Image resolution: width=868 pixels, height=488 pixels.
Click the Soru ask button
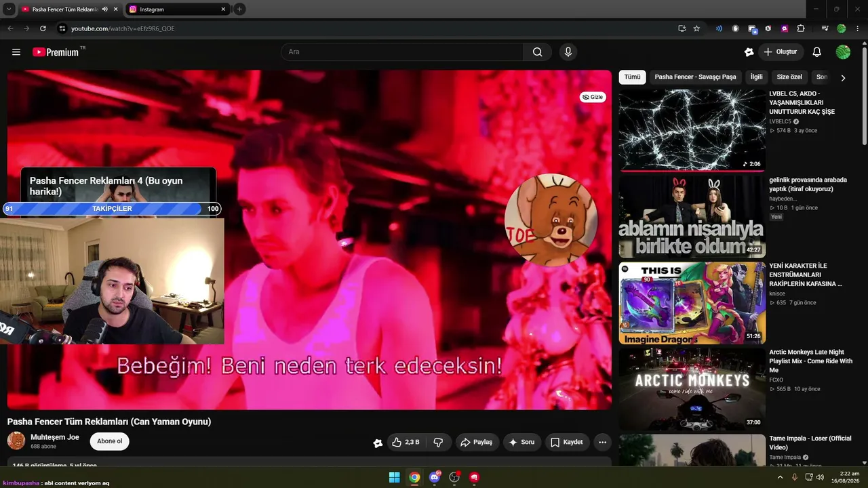pos(522,442)
